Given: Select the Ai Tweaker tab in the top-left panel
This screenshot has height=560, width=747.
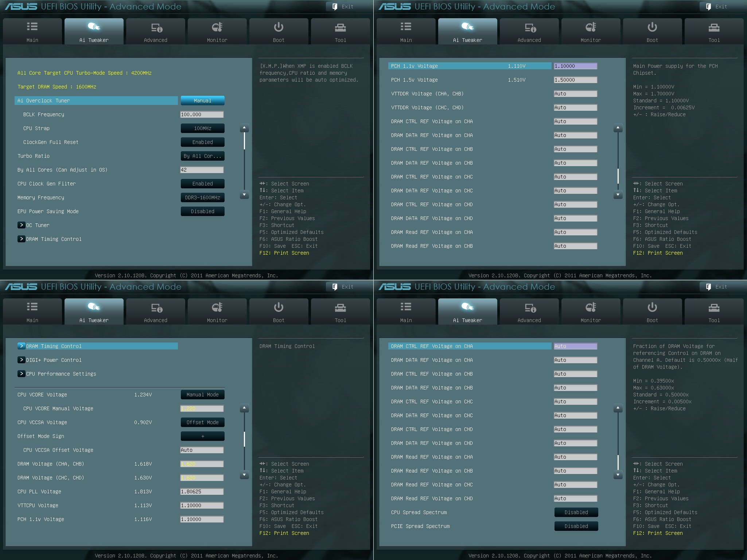Looking at the screenshot, I should pos(94,32).
